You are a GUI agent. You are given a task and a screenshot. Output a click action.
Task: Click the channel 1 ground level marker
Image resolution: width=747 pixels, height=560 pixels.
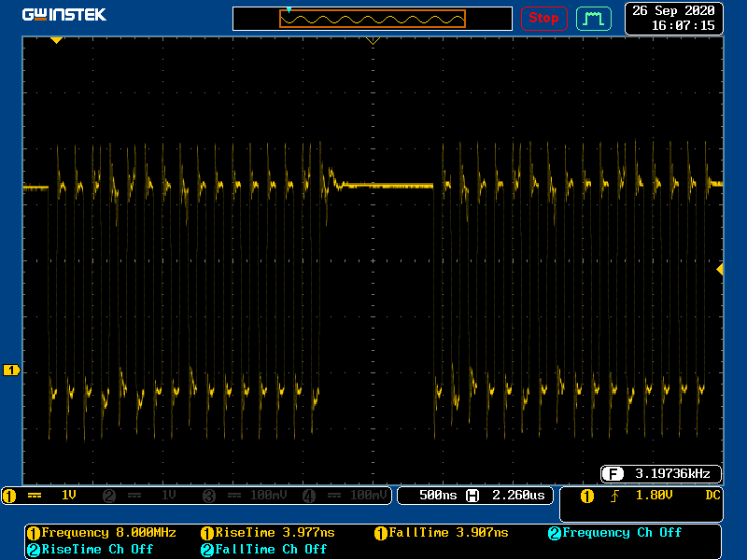point(11,371)
